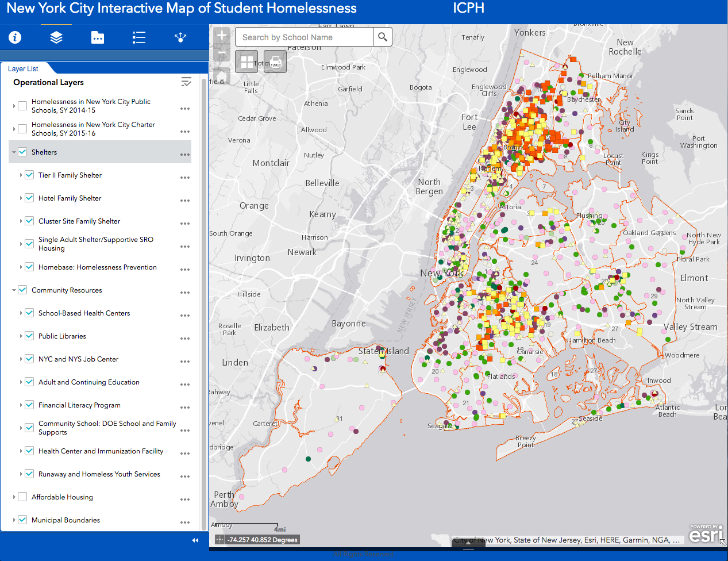
Task: Uncheck Tier II Family Shelter layer
Action: coord(30,175)
